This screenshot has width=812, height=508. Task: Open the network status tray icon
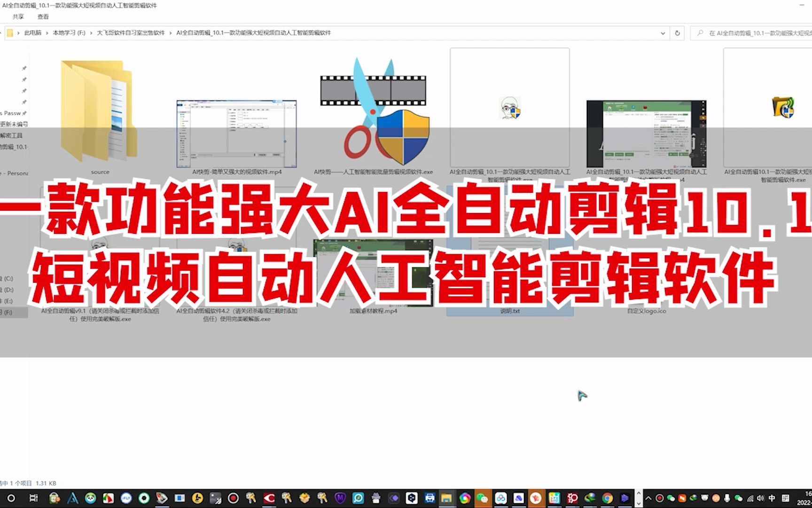[750, 498]
